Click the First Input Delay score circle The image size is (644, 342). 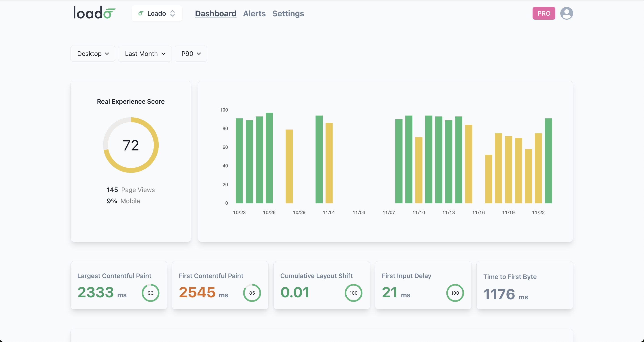455,293
